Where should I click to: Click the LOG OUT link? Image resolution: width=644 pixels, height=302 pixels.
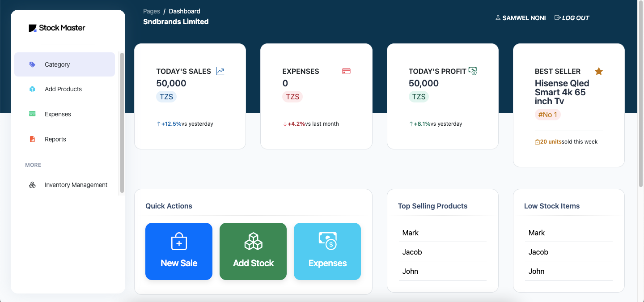pos(575,17)
